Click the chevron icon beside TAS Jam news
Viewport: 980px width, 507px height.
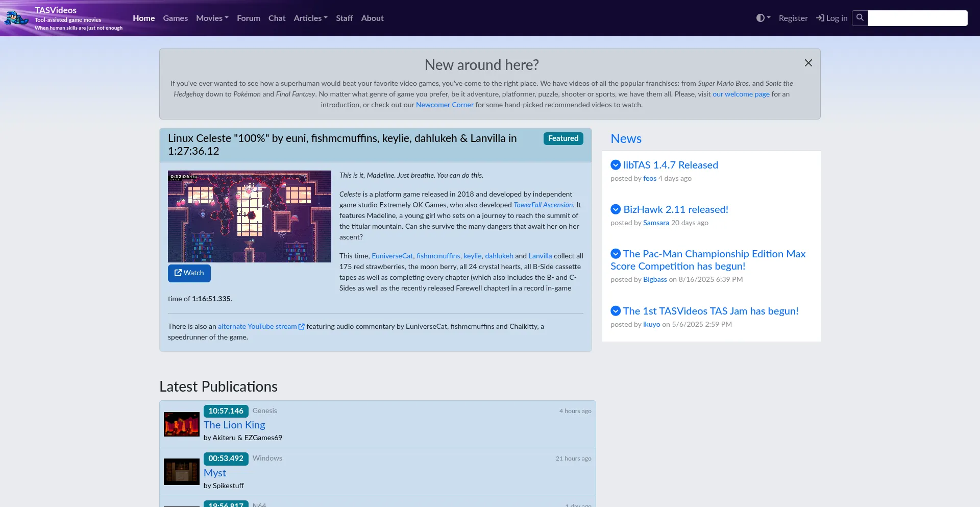(616, 311)
